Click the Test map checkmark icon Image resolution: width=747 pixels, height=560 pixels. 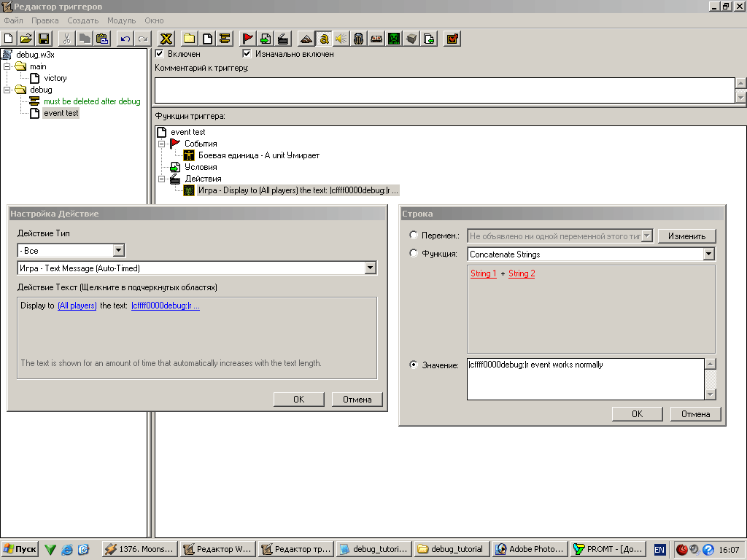[452, 39]
